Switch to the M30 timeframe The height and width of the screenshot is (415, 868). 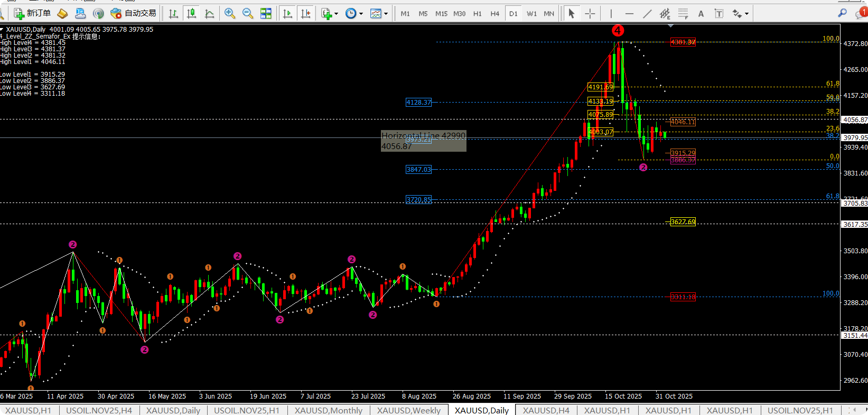pyautogui.click(x=460, y=14)
